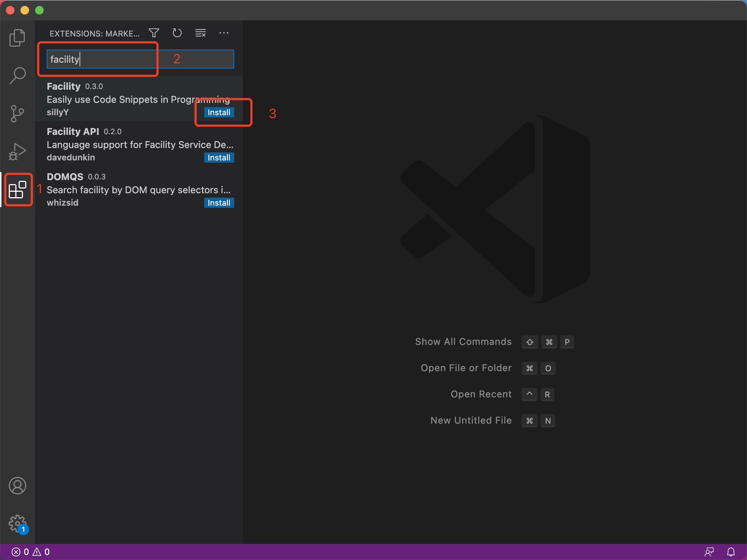Viewport: 747px width, 560px height.
Task: Click the Open File or Folder label
Action: coord(466,368)
